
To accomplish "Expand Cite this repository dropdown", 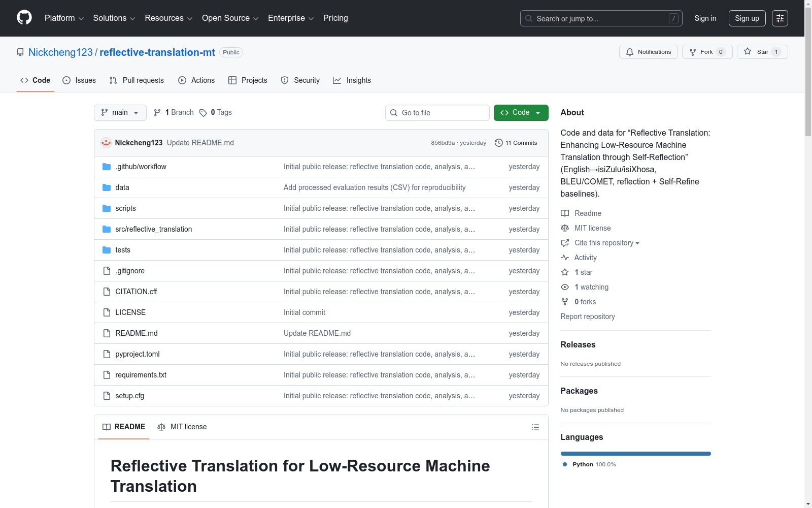I will click(x=606, y=243).
